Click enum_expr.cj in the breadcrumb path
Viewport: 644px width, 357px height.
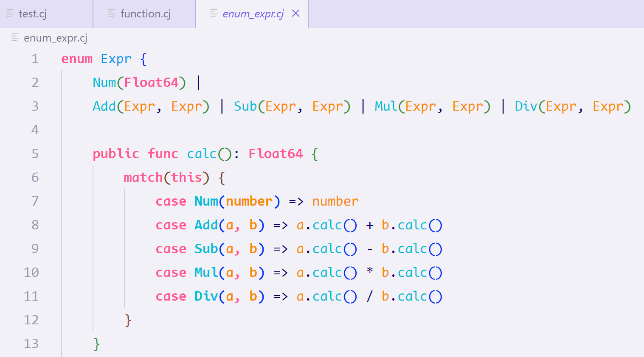[55, 38]
